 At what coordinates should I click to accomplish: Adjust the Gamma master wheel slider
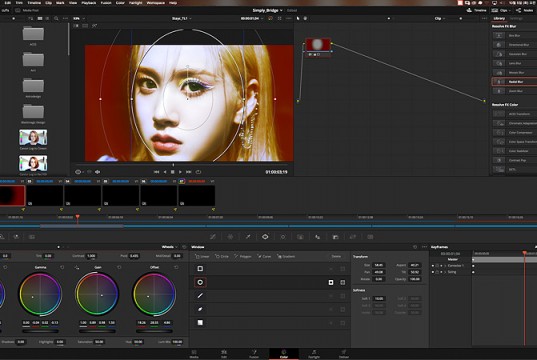click(40, 331)
